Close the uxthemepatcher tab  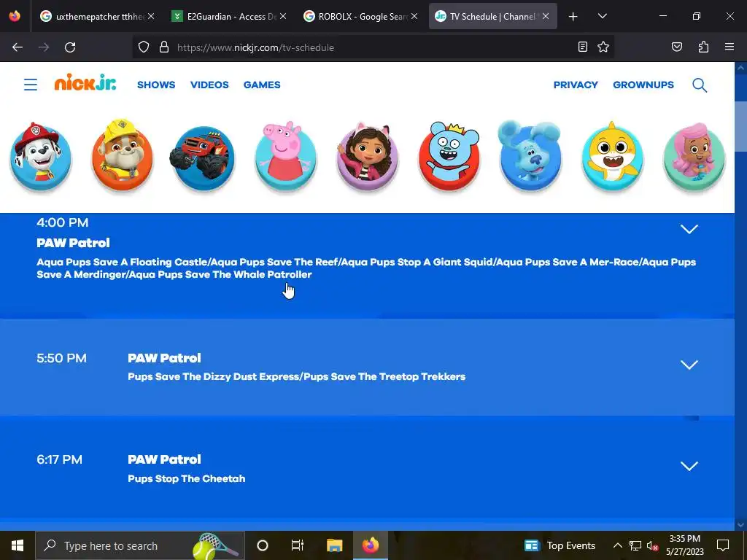pos(151,16)
